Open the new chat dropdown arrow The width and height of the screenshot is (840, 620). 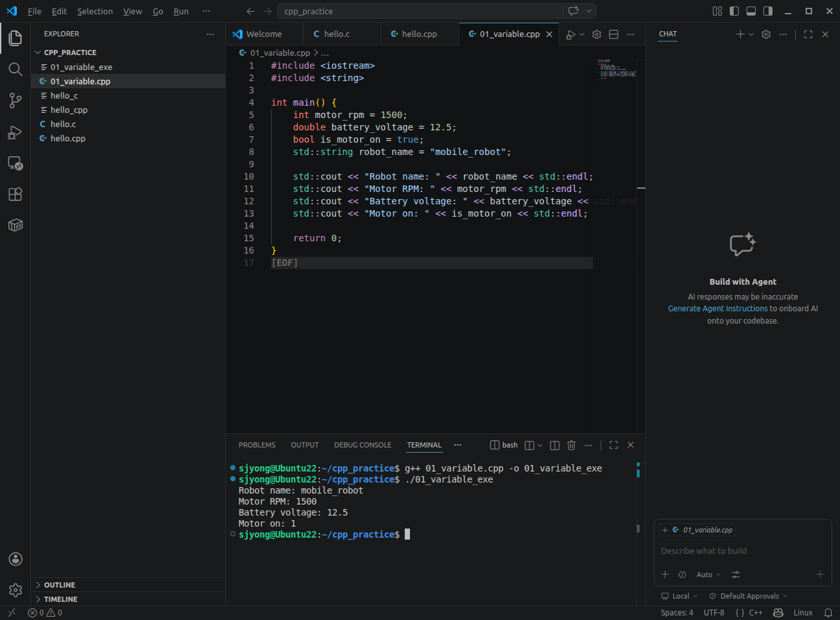(x=751, y=34)
